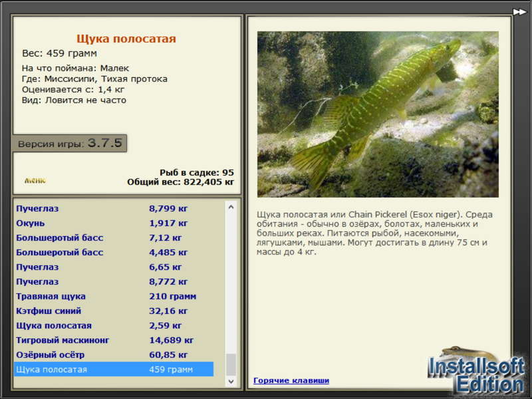Click the Вес: 459 грамм line
Viewport: 532px width, 399px height.
click(x=59, y=53)
